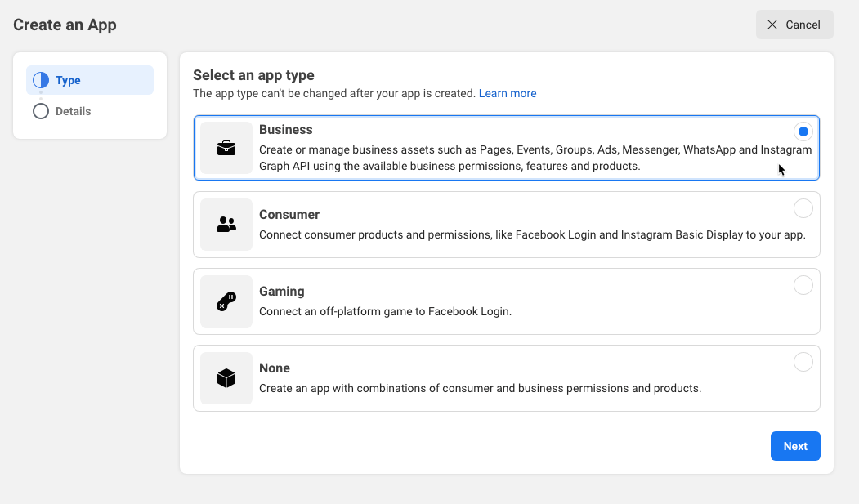The height and width of the screenshot is (504, 859).
Task: Click the half-filled Type step icon
Action: click(x=41, y=80)
